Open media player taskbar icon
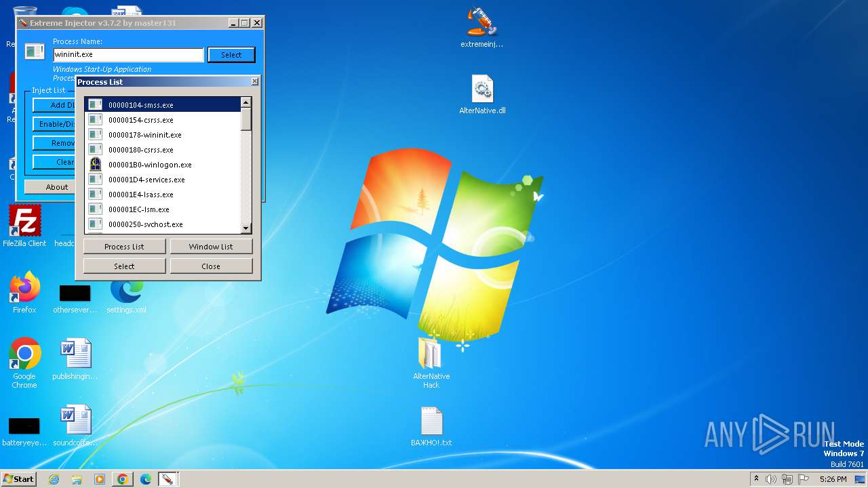868x488 pixels. click(x=100, y=479)
